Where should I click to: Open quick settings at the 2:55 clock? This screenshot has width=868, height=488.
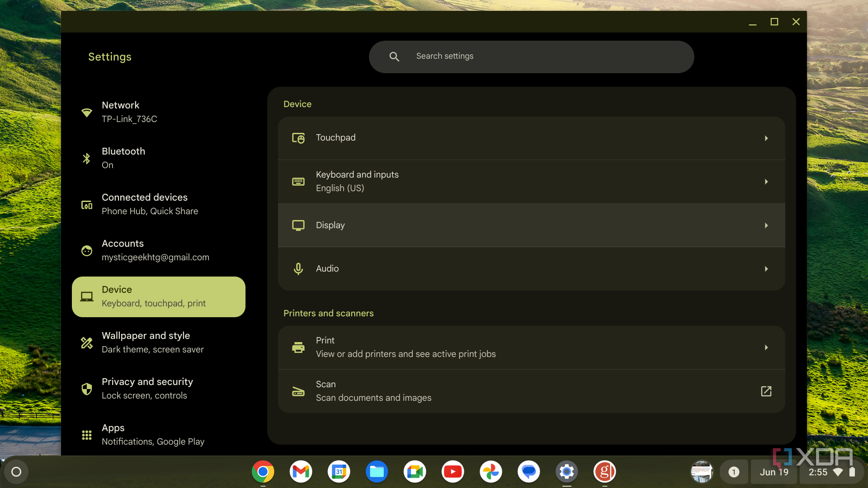[831, 472]
